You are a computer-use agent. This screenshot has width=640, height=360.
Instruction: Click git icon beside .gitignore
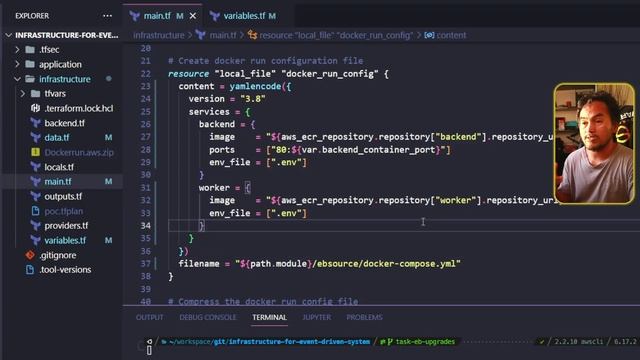click(x=30, y=255)
